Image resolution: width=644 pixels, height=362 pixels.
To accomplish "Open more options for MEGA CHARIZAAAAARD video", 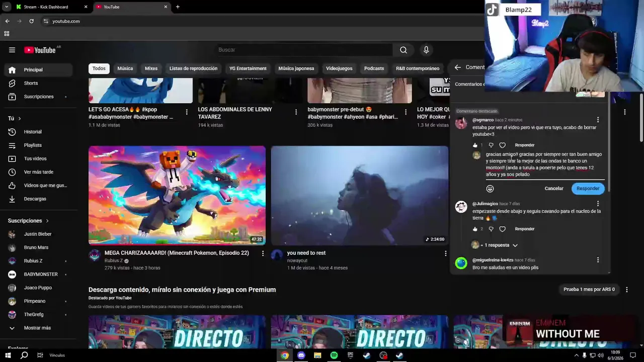I will 263,253.
